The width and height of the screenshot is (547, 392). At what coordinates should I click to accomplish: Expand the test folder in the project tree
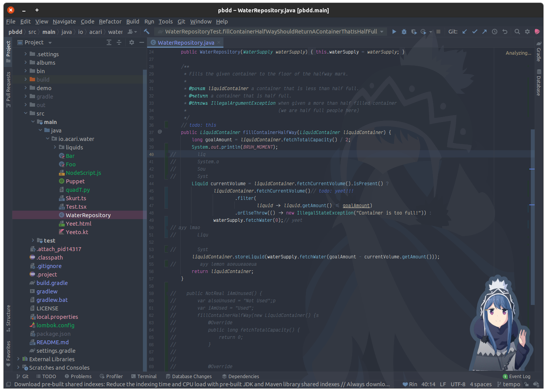click(x=33, y=240)
